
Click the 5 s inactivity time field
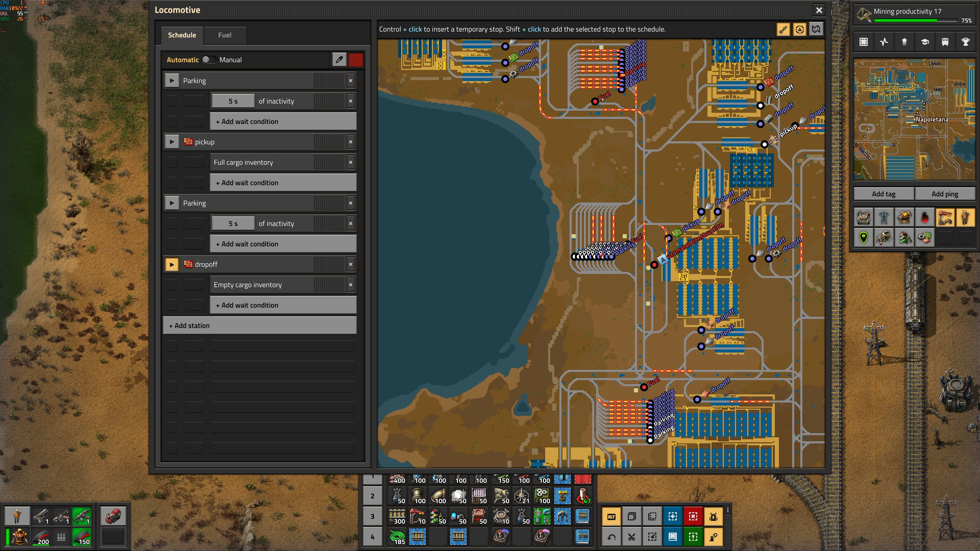coord(233,101)
